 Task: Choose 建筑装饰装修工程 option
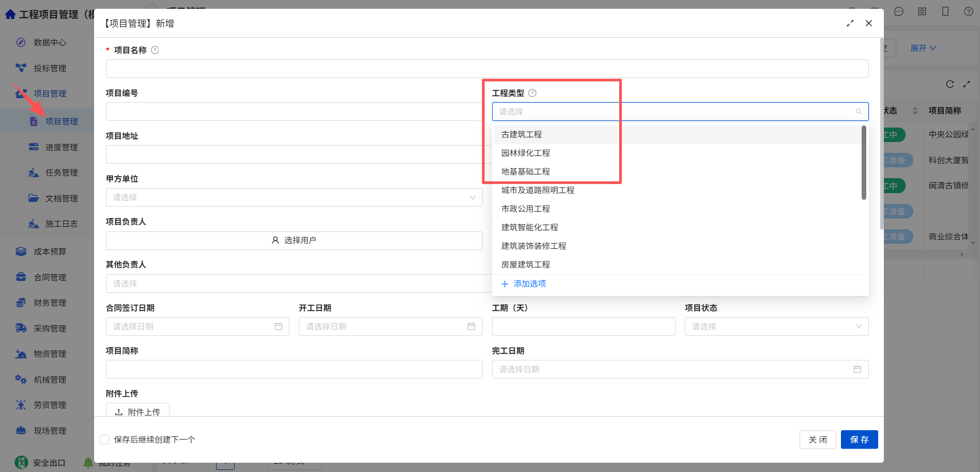pyautogui.click(x=534, y=246)
